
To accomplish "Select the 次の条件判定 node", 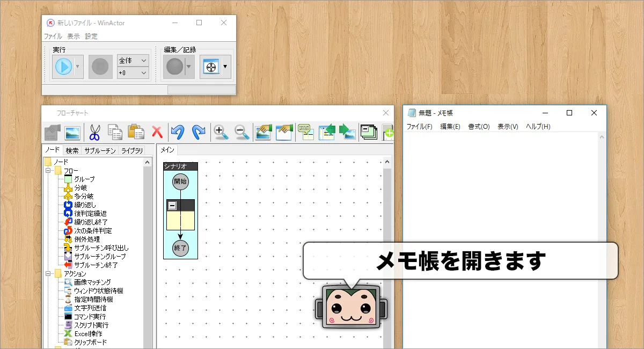I will pos(93,231).
